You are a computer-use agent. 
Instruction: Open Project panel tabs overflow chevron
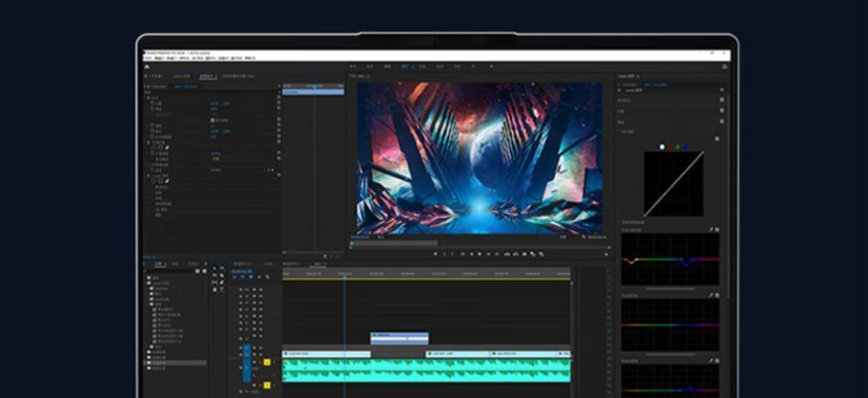click(206, 264)
